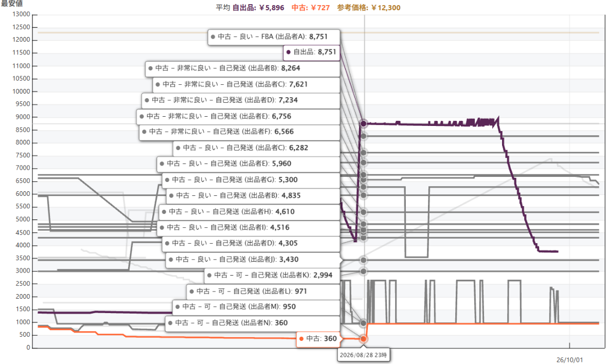Click tooltip row 出品者F 6,566
Viewport: 608px width, 364px height.
pos(239,132)
